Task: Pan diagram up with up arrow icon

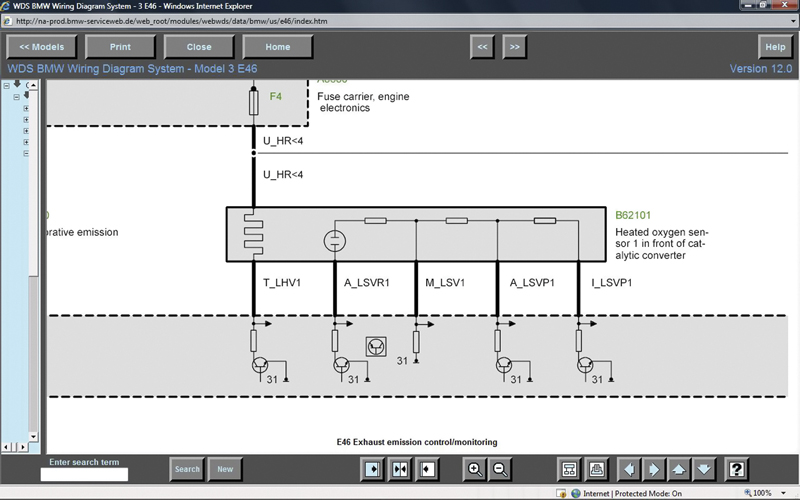Action: [679, 469]
